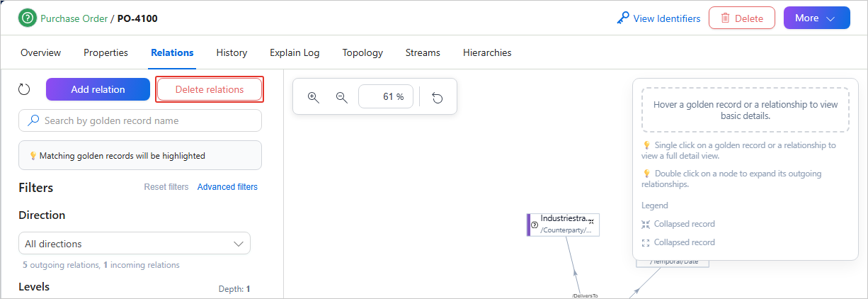Expand the All directions dropdown
This screenshot has width=868, height=299.
(135, 243)
